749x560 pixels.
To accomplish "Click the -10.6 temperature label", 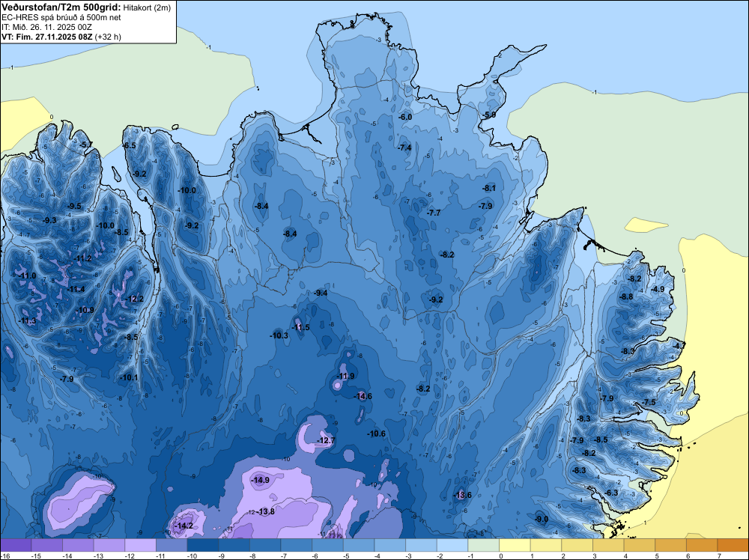I will 377,433.
